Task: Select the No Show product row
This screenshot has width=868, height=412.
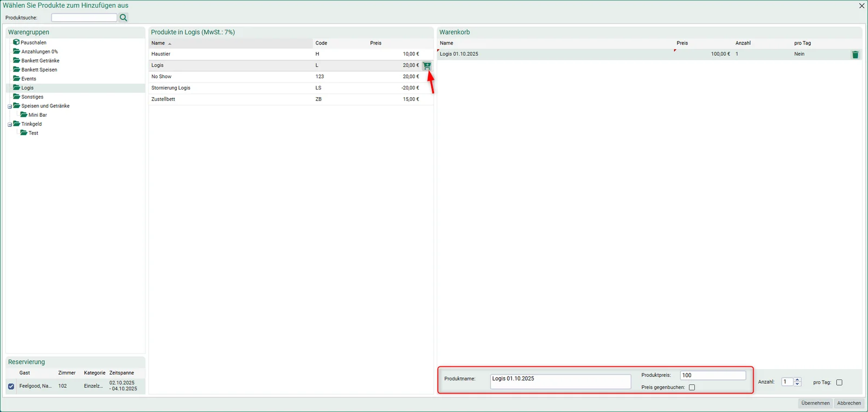Action: coord(291,77)
